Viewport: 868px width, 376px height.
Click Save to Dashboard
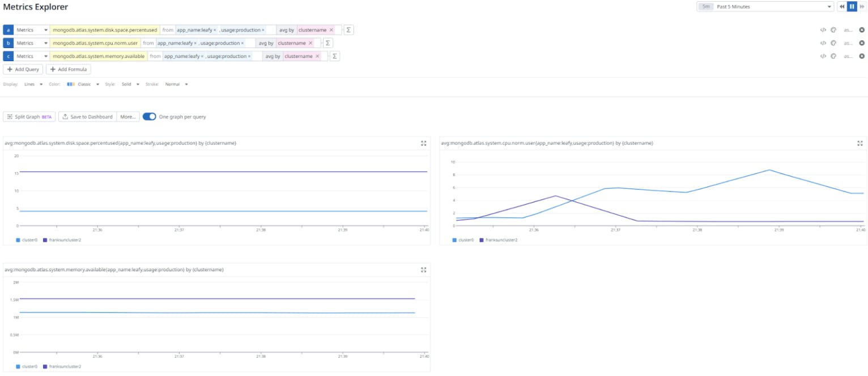point(87,116)
